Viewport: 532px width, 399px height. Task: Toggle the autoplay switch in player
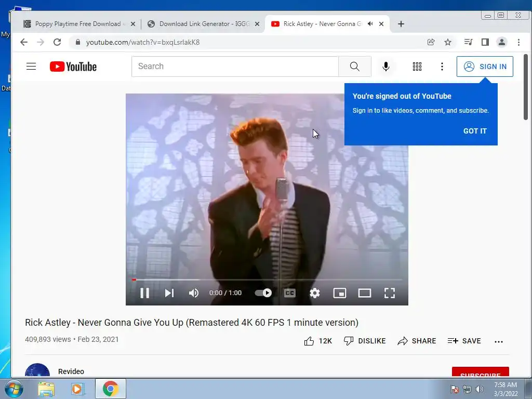pos(263,293)
